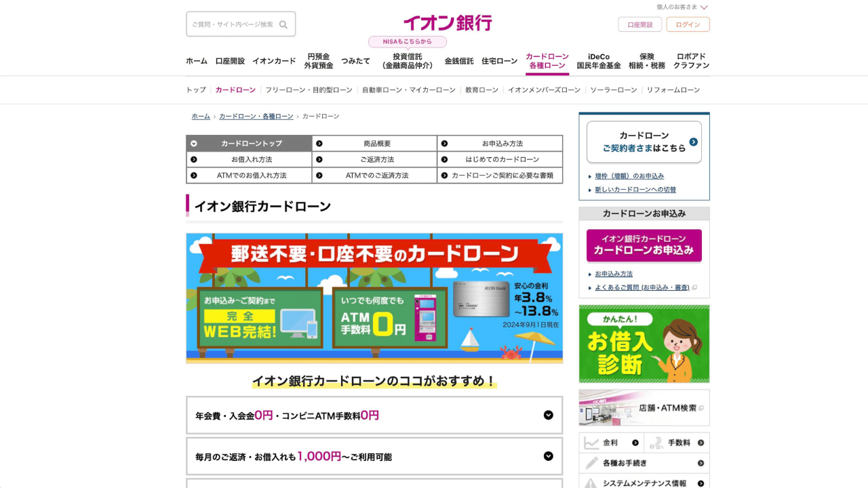Click arrow icon next to 各種お手続き
Image resolution: width=868 pixels, height=488 pixels.
(x=701, y=464)
